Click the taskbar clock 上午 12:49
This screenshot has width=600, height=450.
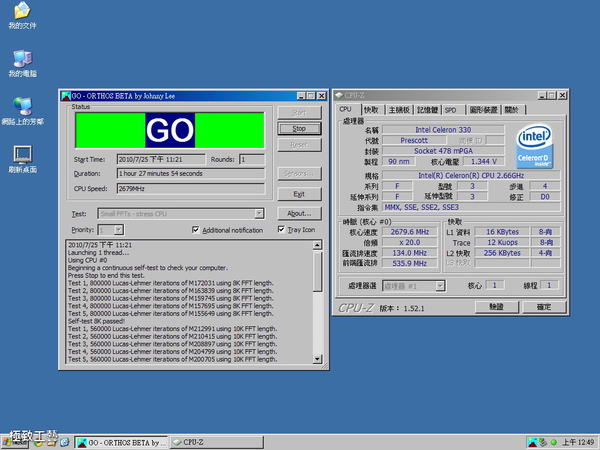point(578,443)
